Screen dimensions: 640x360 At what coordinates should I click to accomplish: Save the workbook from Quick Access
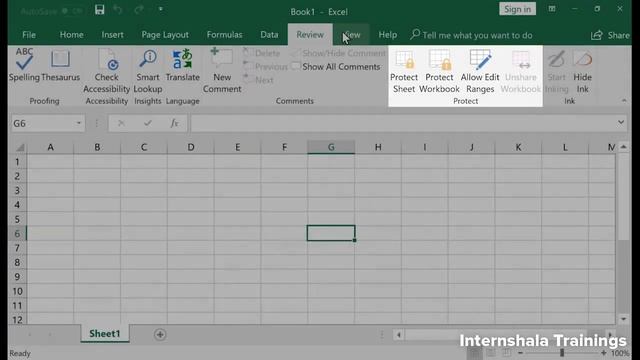(100, 9)
